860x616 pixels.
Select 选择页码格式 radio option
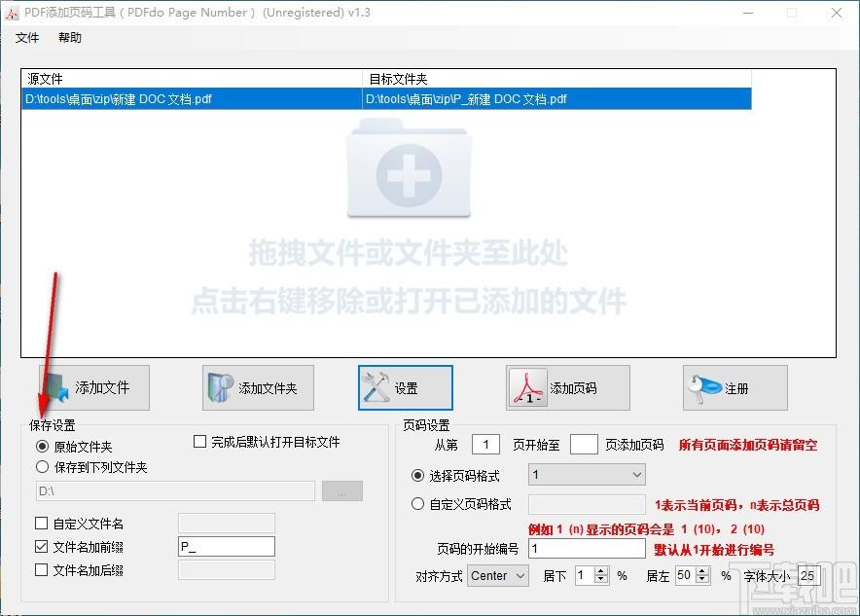click(x=417, y=476)
